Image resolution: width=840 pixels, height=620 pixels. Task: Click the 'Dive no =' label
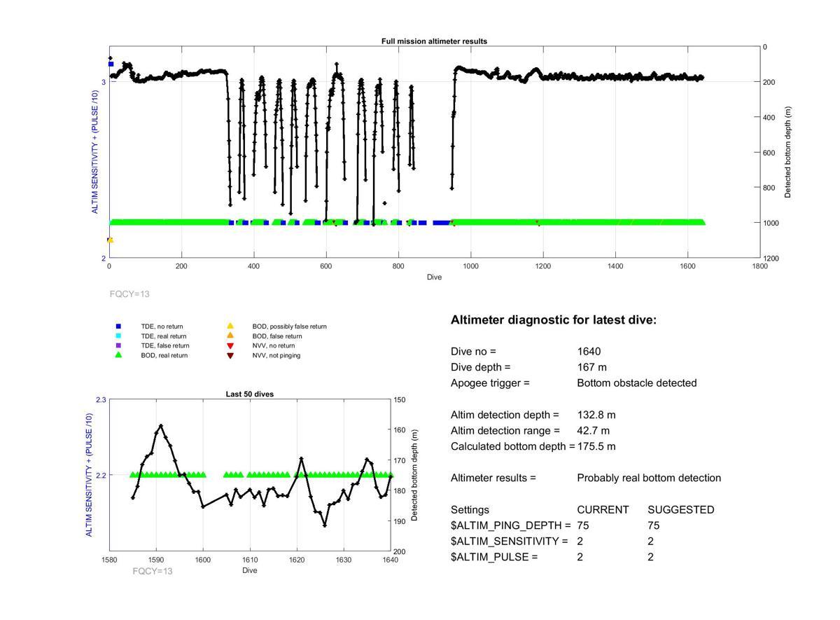(473, 352)
